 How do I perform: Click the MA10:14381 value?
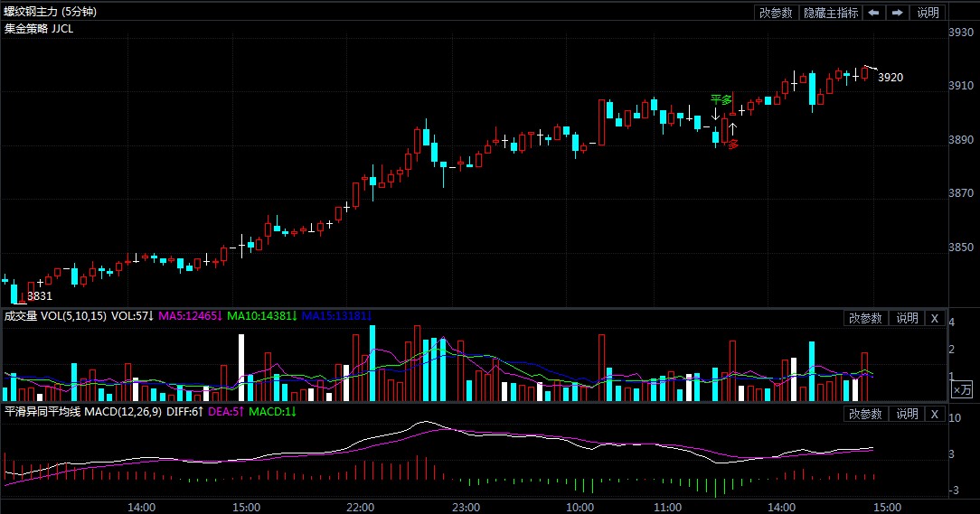pos(262,316)
